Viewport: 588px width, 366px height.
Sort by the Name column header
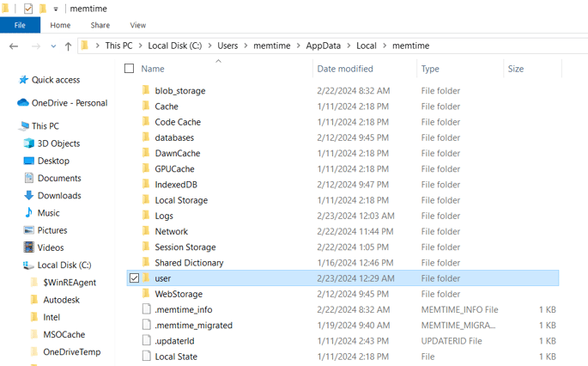(153, 69)
